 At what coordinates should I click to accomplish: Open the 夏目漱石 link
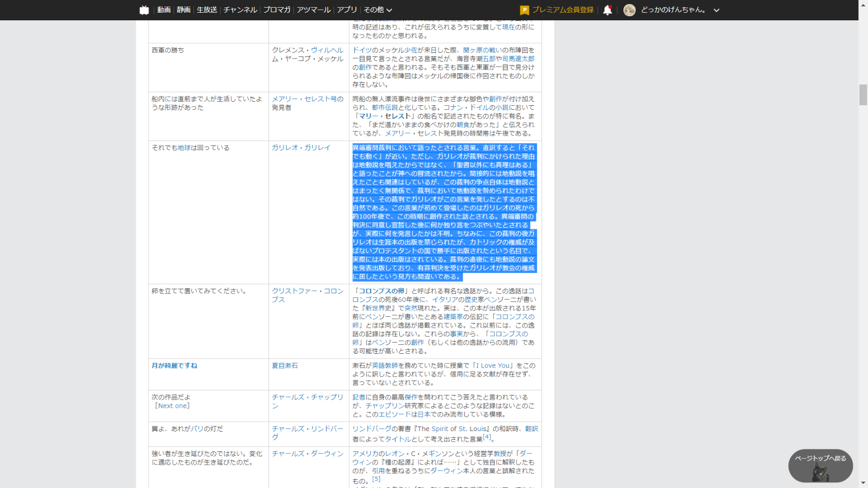coord(285,365)
